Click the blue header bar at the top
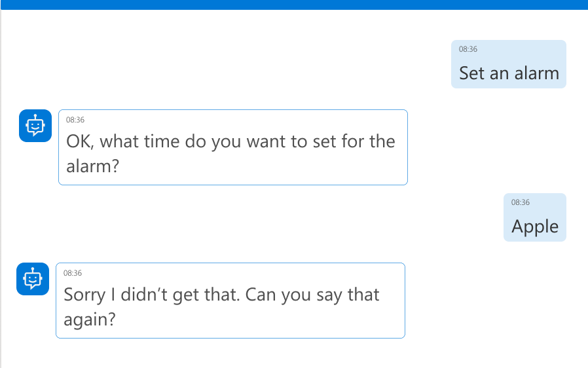Image resolution: width=588 pixels, height=368 pixels. 294,5
